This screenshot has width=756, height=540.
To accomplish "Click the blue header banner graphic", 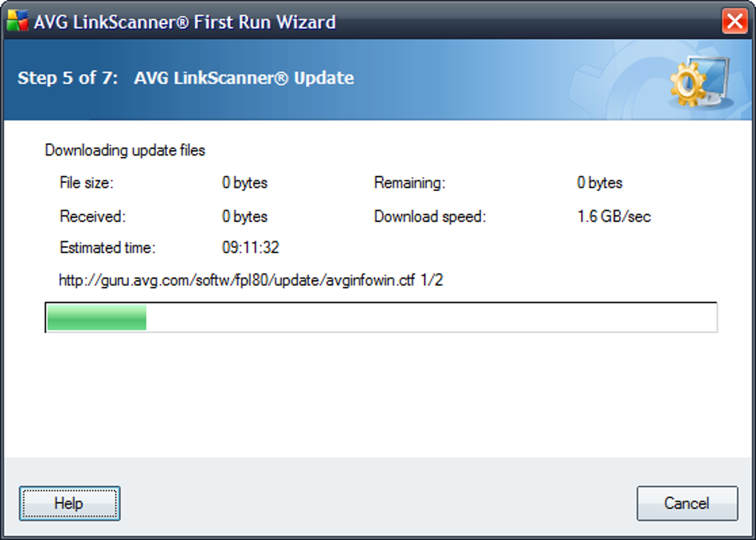I will 378,79.
